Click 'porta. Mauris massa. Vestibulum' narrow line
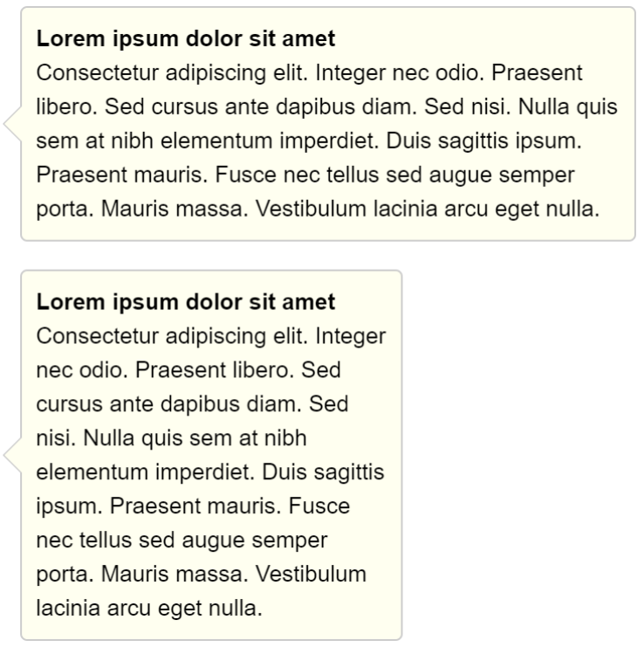644x647 pixels. pyautogui.click(x=202, y=574)
